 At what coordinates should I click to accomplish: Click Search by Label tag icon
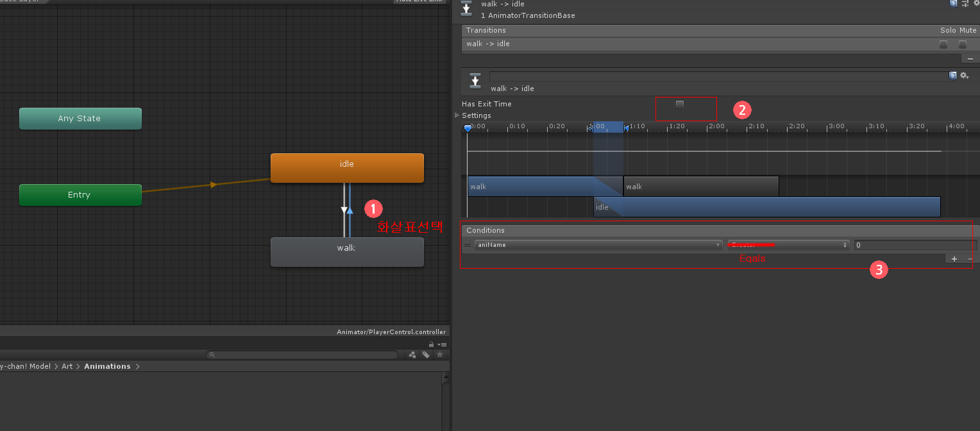coord(426,354)
